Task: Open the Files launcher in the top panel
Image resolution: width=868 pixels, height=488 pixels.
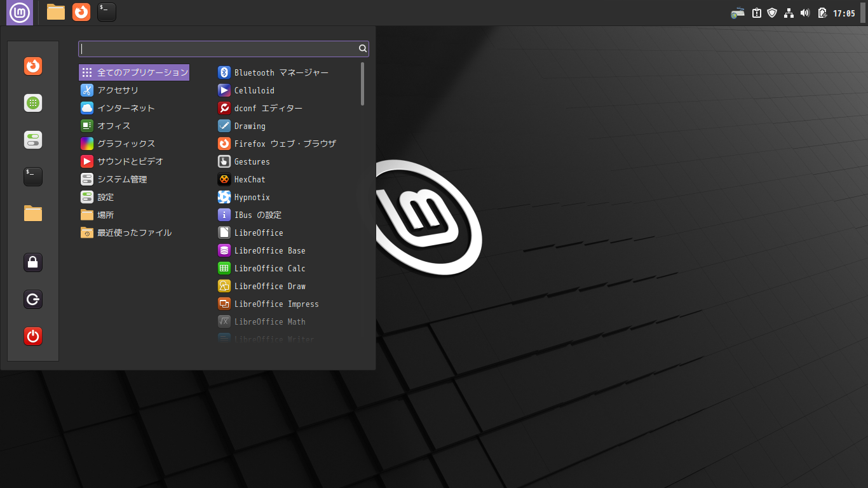Action: coord(56,12)
